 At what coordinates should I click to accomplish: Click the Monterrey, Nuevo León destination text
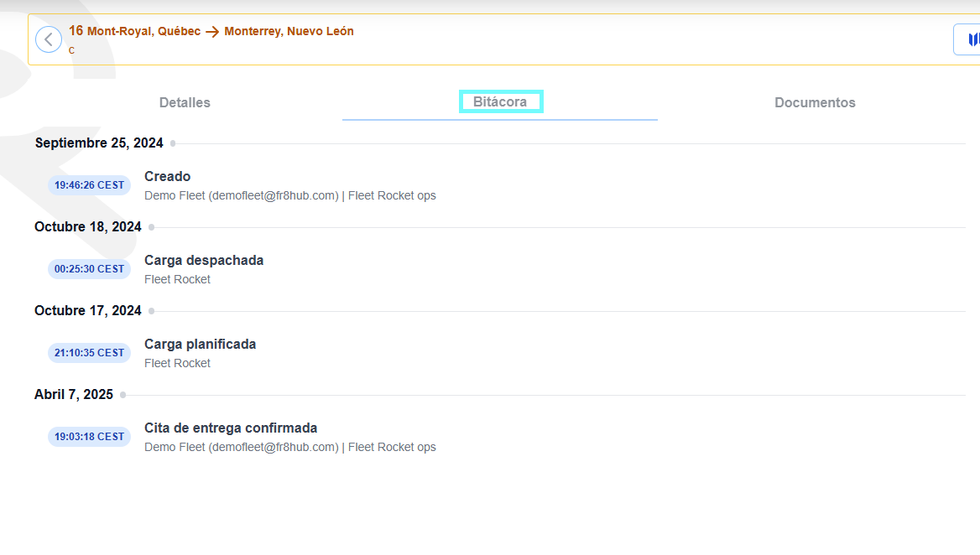[289, 31]
